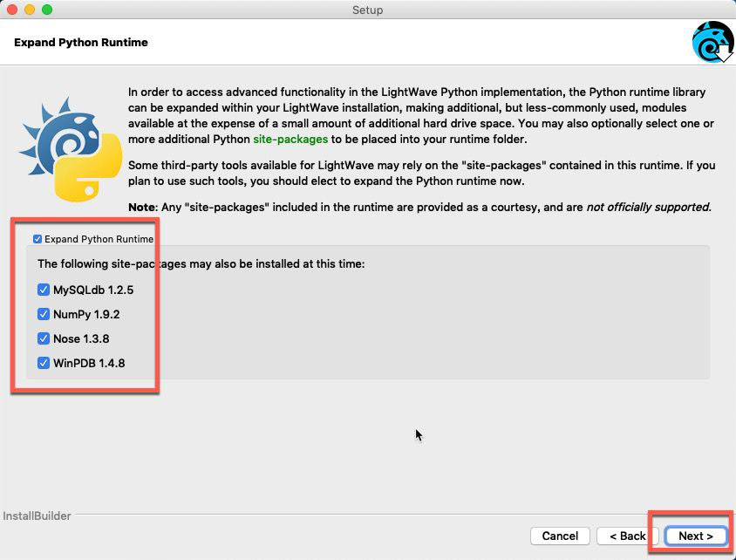This screenshot has width=736, height=560.
Task: Click the InstallBuilder label
Action: (37, 516)
